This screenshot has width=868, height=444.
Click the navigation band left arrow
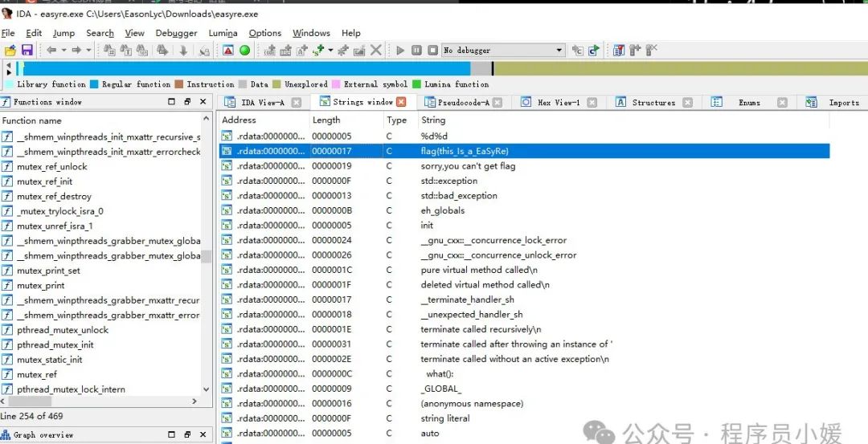click(9, 65)
